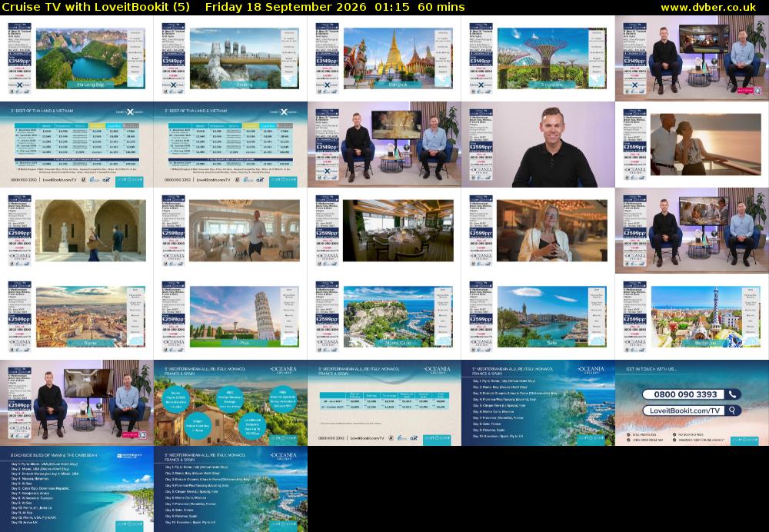The image size is (769, 532).
Task: Select the man walking through white restaurant frame
Action: [231, 231]
